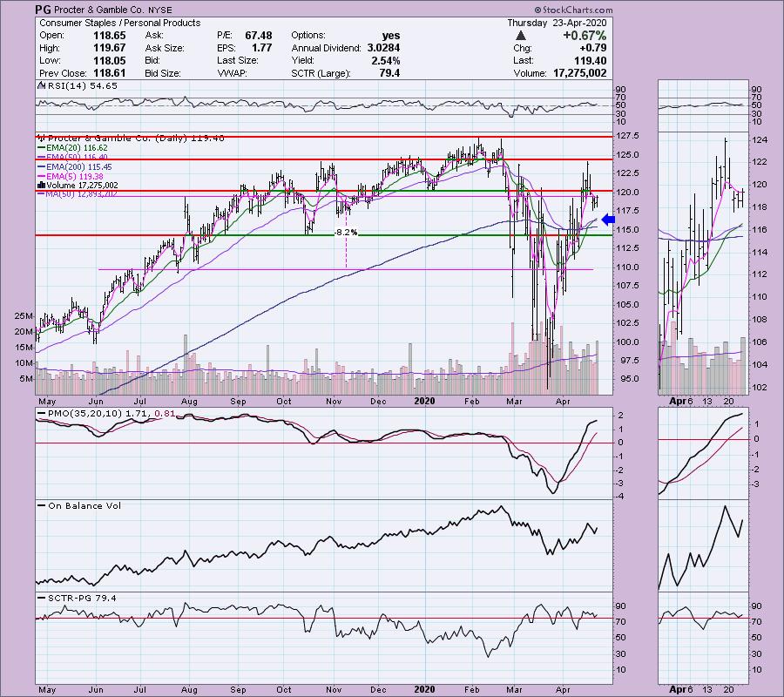784x697 pixels.
Task: Click the EPS value 1.77
Action: (x=262, y=48)
